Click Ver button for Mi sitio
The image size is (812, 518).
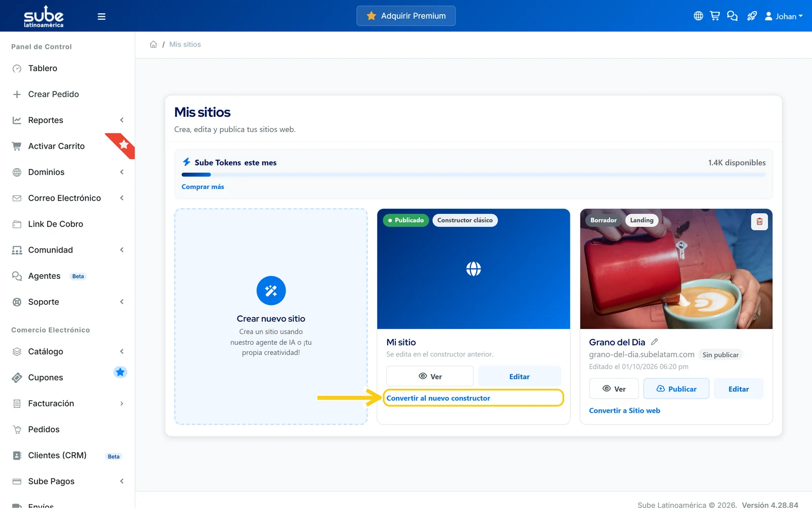(430, 376)
